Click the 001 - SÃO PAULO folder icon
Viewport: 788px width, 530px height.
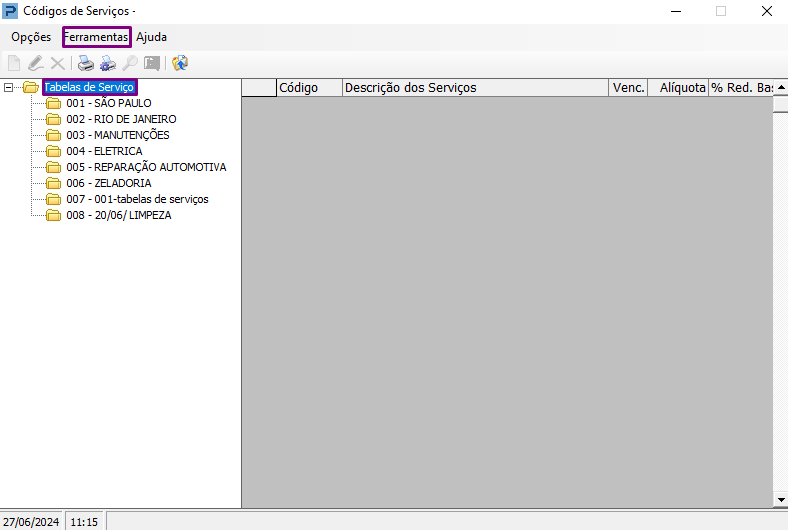(53, 103)
